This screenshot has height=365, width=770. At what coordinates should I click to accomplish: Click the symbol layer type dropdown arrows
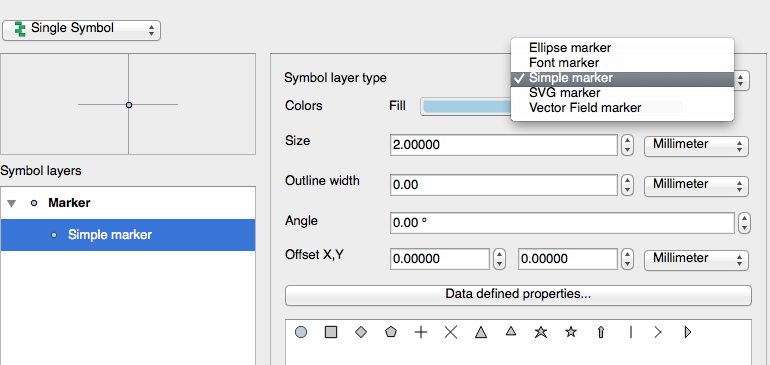click(742, 81)
